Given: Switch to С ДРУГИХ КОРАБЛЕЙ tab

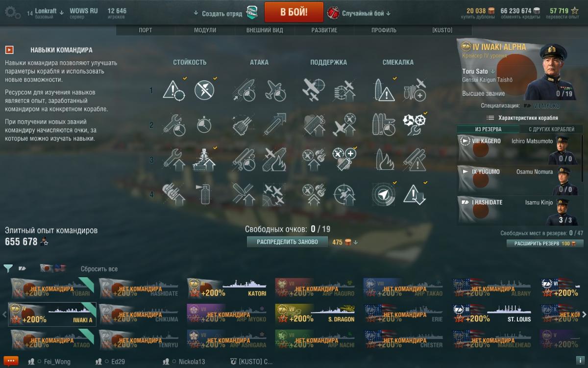Looking at the screenshot, I should (x=551, y=129).
